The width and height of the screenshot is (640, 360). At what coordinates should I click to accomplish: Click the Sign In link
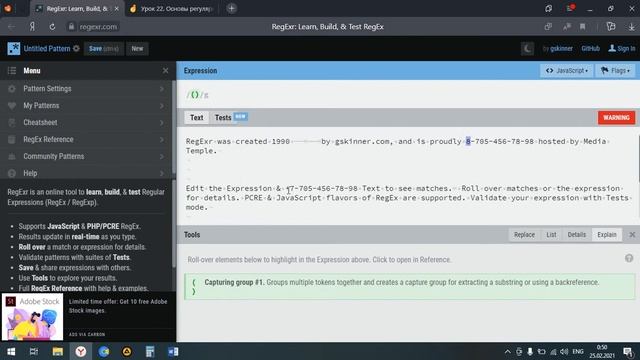coord(622,49)
